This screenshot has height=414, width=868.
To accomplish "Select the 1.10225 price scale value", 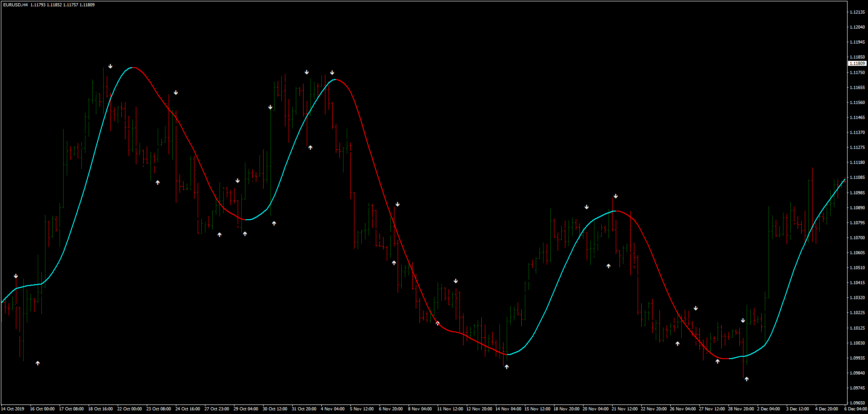I will tap(857, 313).
